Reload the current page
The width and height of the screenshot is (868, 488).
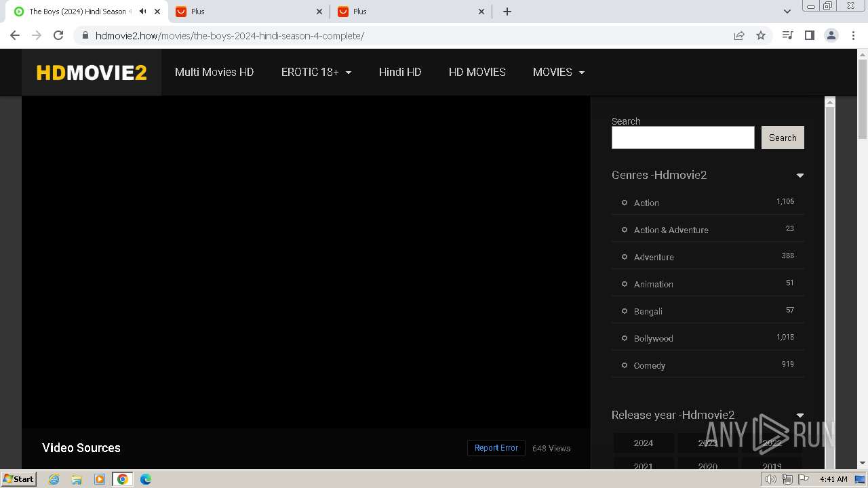click(x=58, y=35)
